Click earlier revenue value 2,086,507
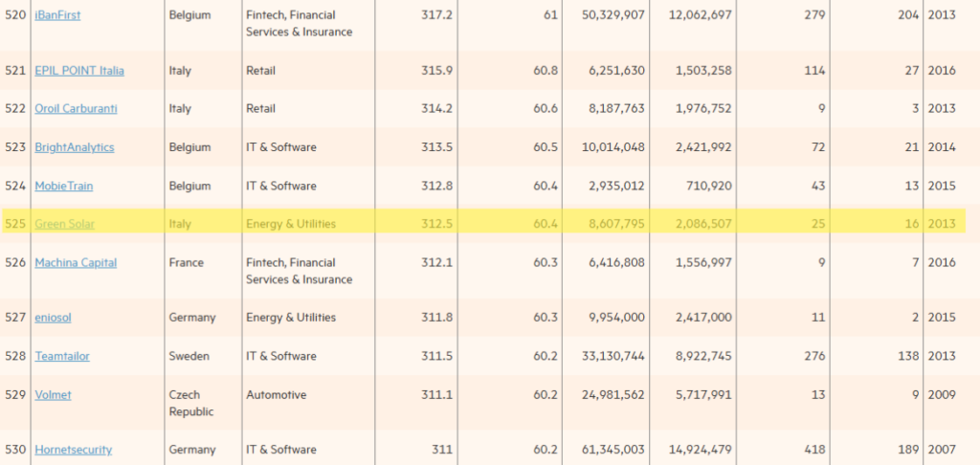The image size is (980, 465). (703, 224)
